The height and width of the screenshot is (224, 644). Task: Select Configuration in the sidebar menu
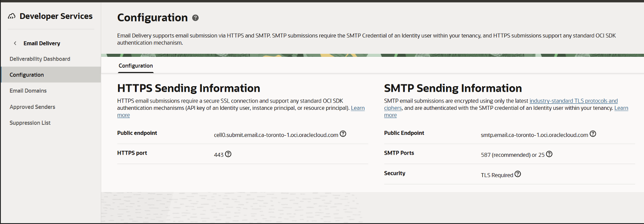click(x=27, y=75)
